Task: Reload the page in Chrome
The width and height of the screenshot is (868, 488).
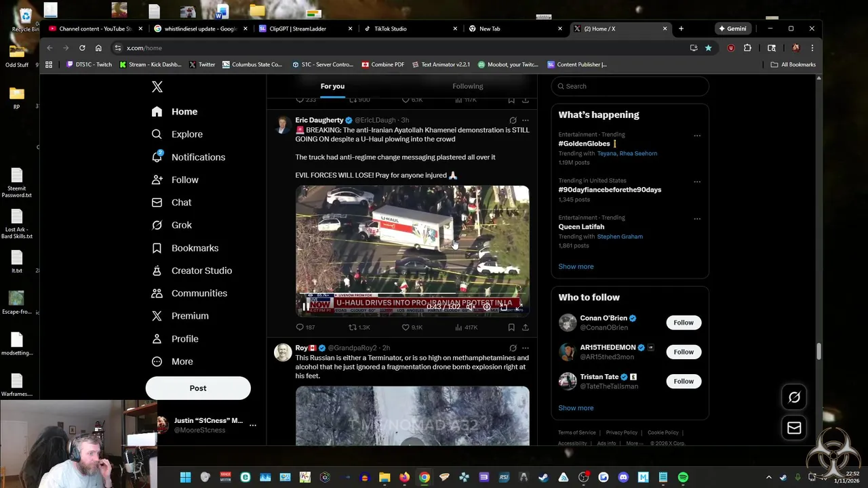Action: (x=82, y=48)
